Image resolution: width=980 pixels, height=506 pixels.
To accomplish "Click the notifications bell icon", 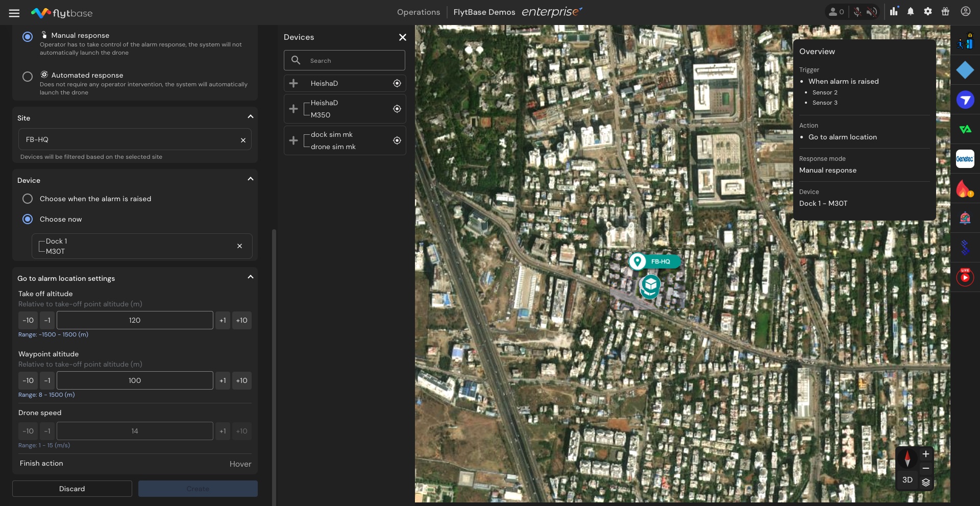I will 911,12.
